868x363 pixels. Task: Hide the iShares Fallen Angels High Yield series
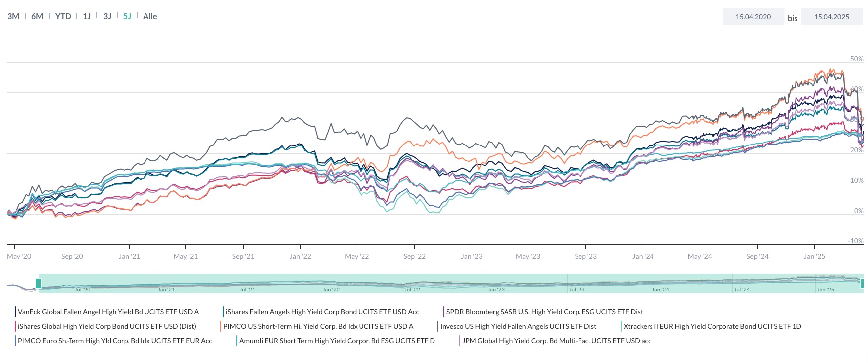click(x=322, y=312)
